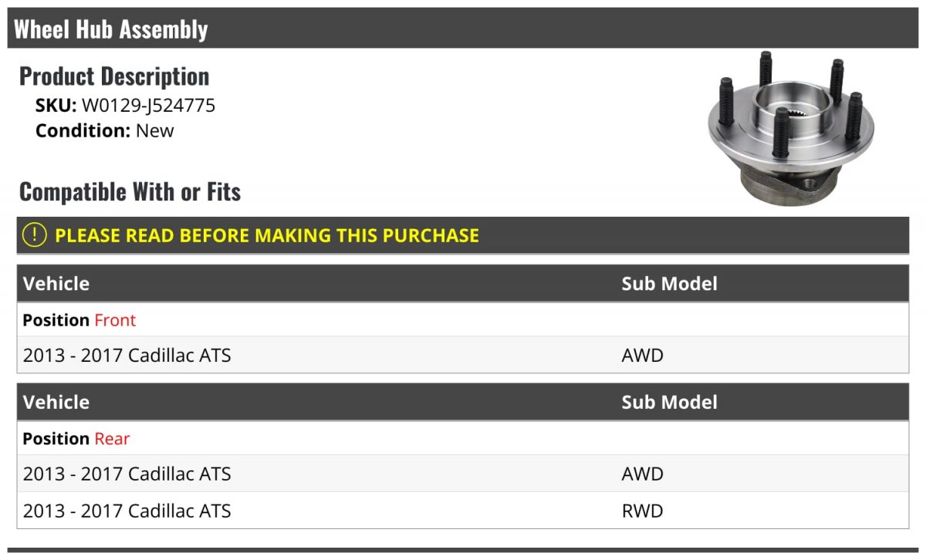
Task: Click the Condition: New label
Action: [x=105, y=130]
